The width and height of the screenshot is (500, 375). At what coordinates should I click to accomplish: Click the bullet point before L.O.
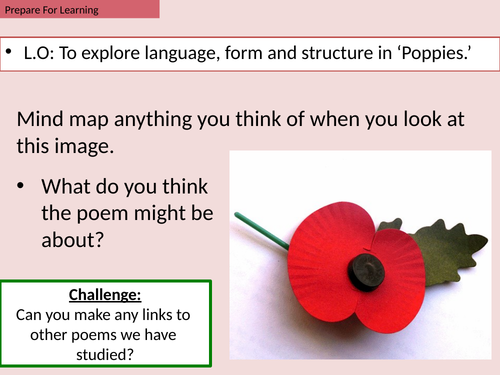(9, 52)
